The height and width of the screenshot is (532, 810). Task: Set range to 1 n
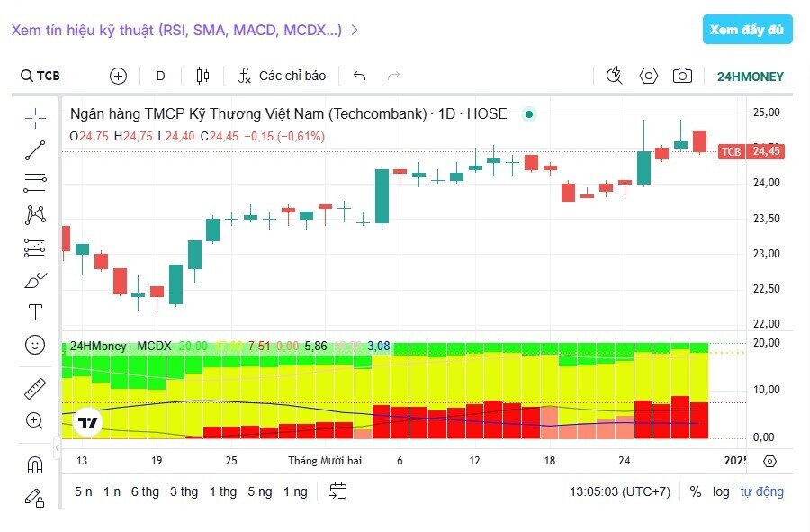[x=112, y=491]
